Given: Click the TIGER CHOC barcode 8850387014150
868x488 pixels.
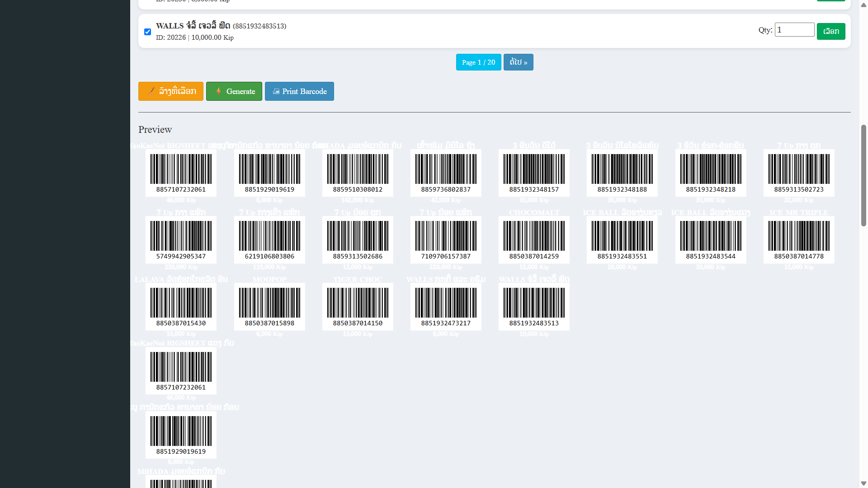Looking at the screenshot, I should [358, 307].
